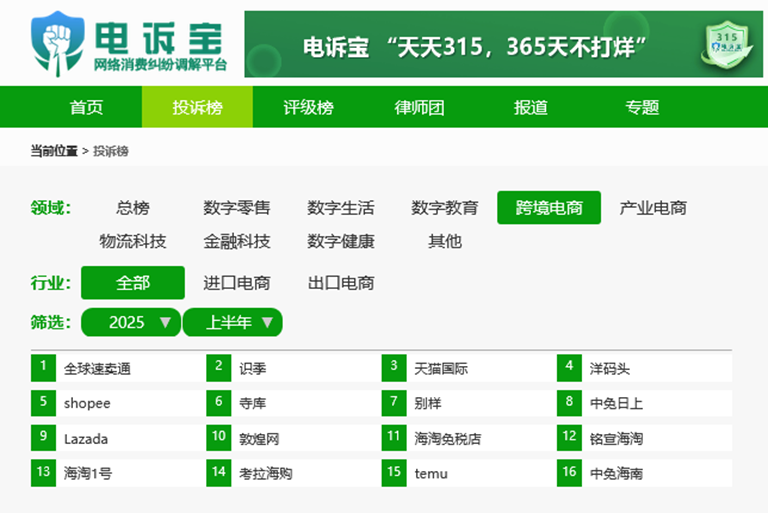This screenshot has height=513, width=768.
Task: Select the 数字教育 domain filter
Action: coord(445,208)
